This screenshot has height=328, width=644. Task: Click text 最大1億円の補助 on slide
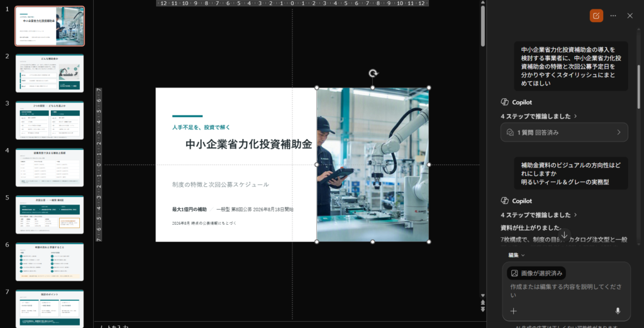[189, 209]
